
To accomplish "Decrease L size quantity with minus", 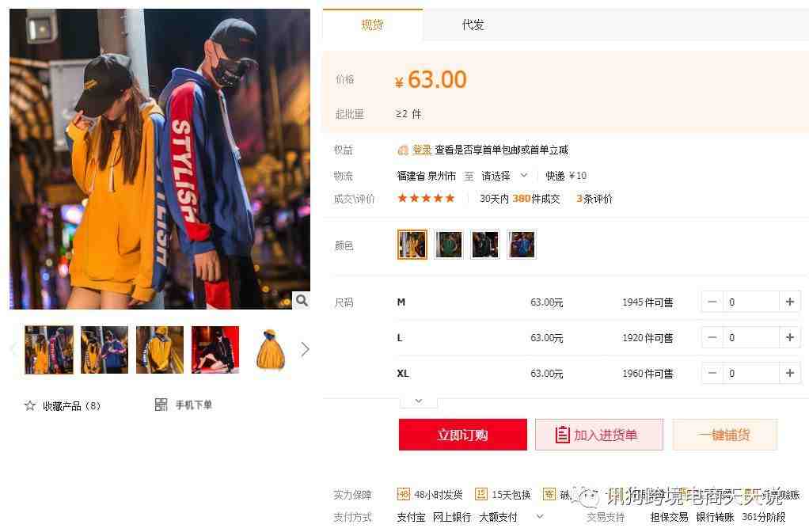I will click(x=712, y=337).
